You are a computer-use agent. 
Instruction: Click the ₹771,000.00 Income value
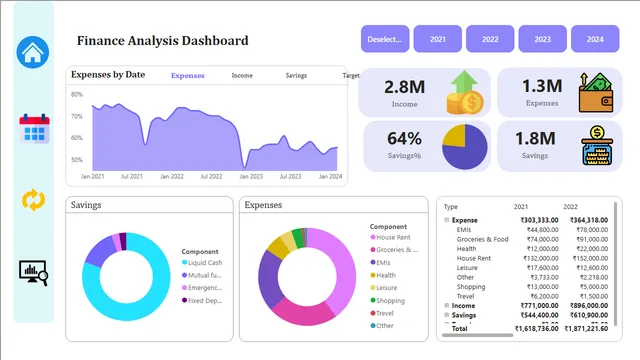tap(540, 305)
